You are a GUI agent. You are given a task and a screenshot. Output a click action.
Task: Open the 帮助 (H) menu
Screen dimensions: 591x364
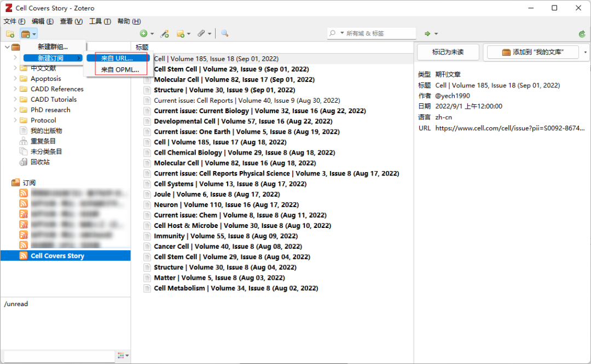[129, 21]
